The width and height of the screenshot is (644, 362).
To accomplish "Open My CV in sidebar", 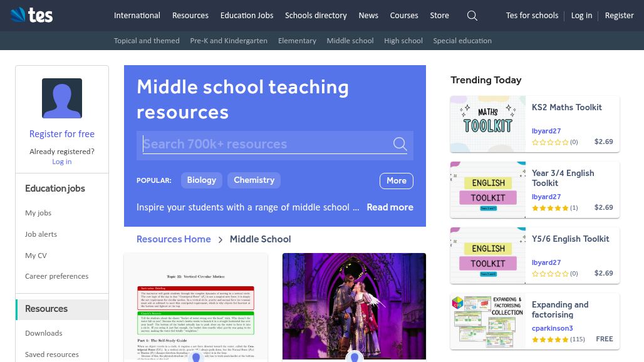I will (36, 256).
